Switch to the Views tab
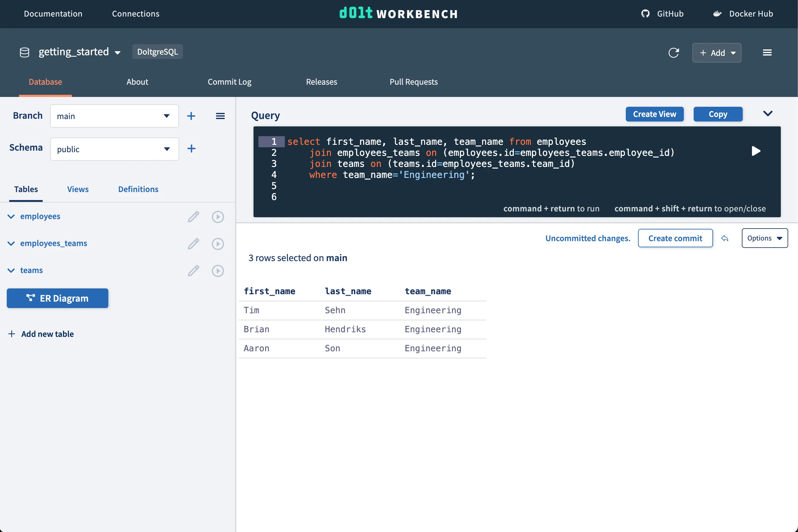The height and width of the screenshot is (532, 798). click(78, 189)
